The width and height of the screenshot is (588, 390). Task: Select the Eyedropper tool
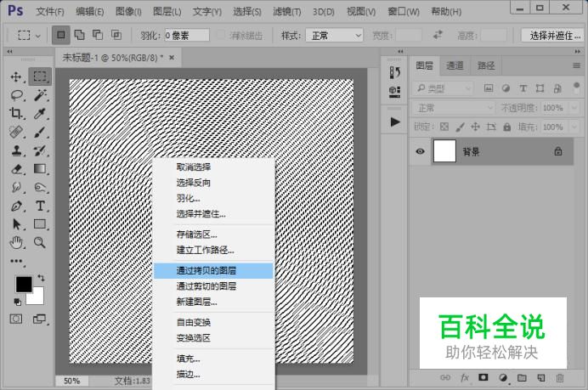(40, 113)
